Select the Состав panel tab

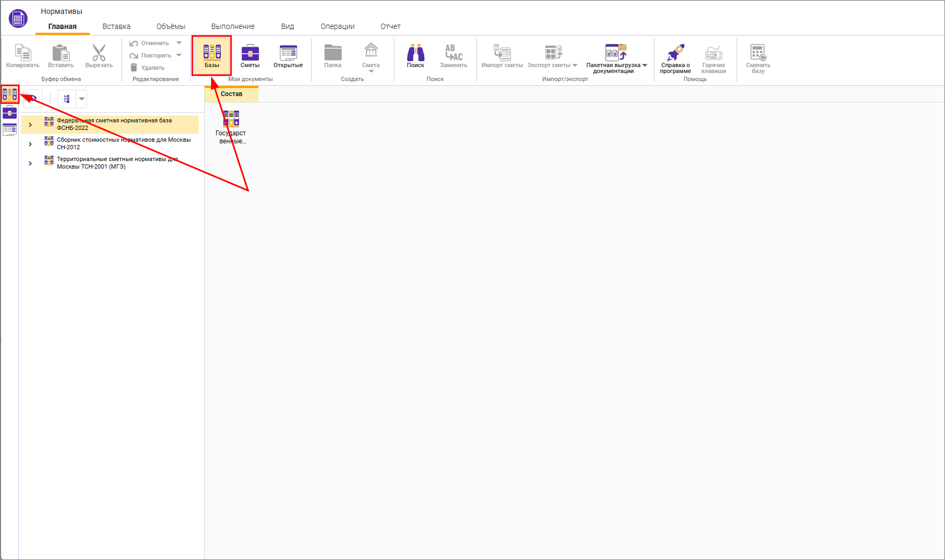click(x=232, y=94)
